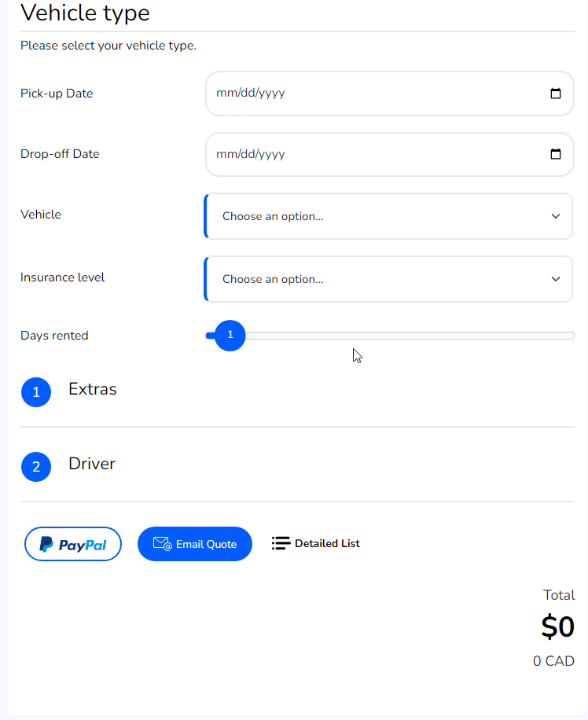Focus the Drop-off Date input field

point(390,154)
